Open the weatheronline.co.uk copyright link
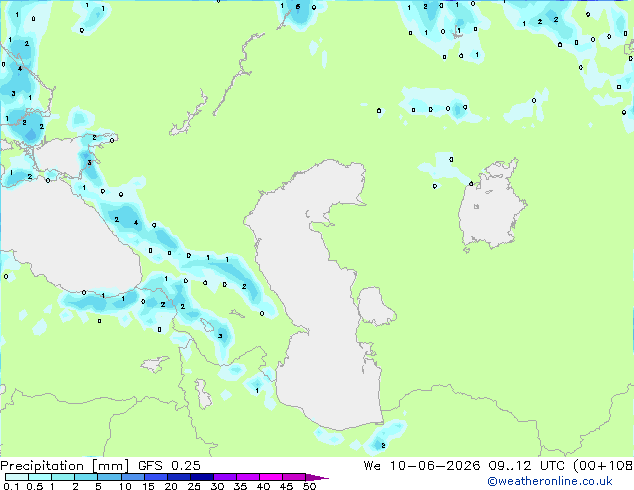The height and width of the screenshot is (490, 634). click(x=549, y=481)
